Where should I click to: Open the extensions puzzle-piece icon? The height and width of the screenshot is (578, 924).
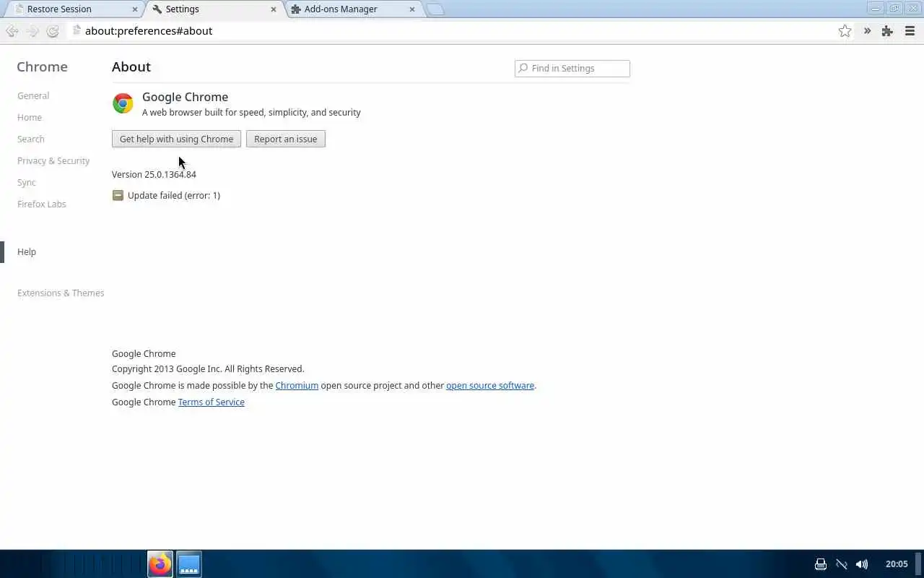click(887, 31)
